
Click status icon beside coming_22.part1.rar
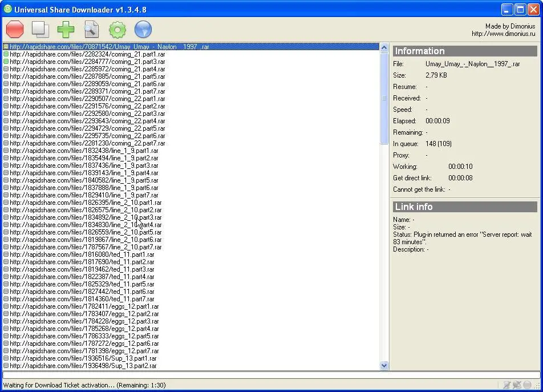6,99
